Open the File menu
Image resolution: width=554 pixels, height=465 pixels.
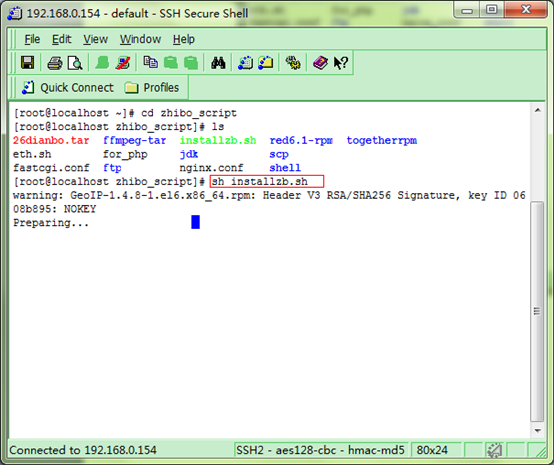(x=32, y=39)
